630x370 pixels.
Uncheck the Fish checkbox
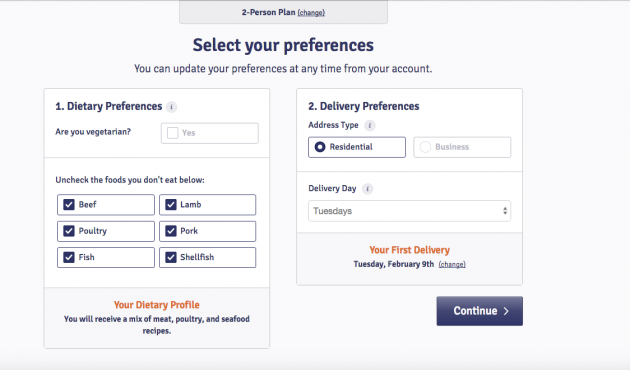click(69, 257)
